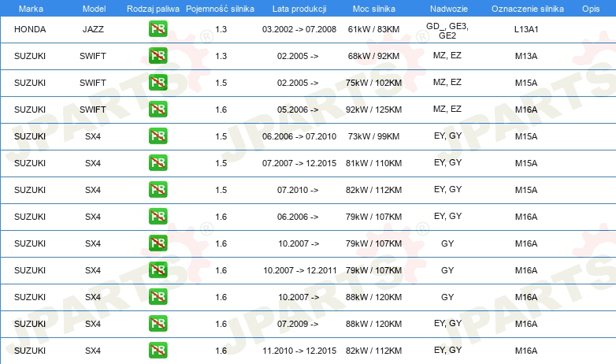Select the HONDA make cell
Screen dimensions: 616x364
click(x=30, y=29)
